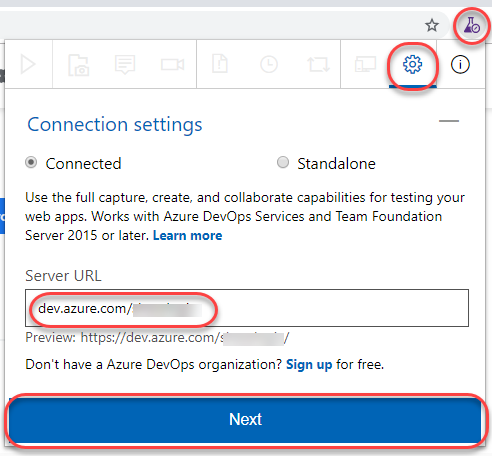Capture a screenshot with the camera-page icon
Screen dimensions: 492x456
[x=79, y=65]
